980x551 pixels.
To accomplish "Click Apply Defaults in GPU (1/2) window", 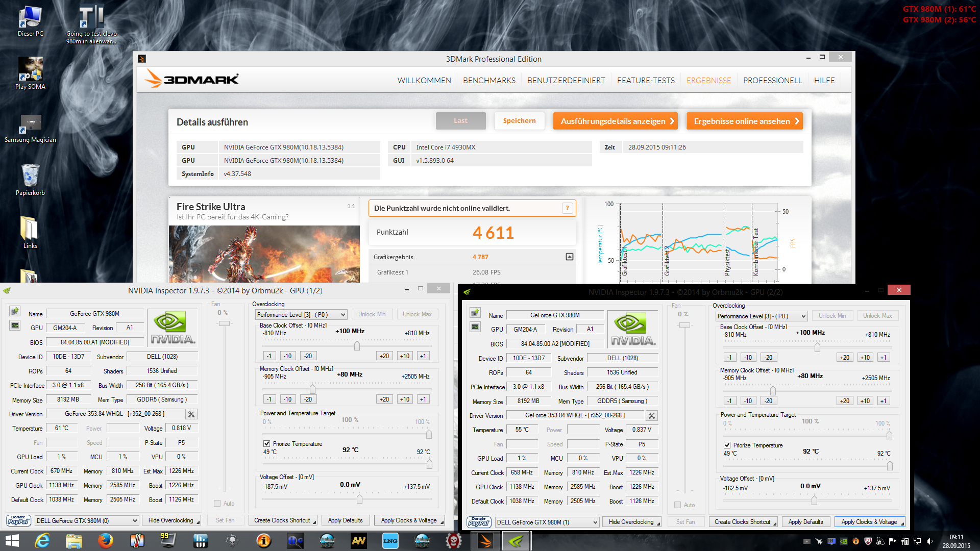I will [345, 521].
